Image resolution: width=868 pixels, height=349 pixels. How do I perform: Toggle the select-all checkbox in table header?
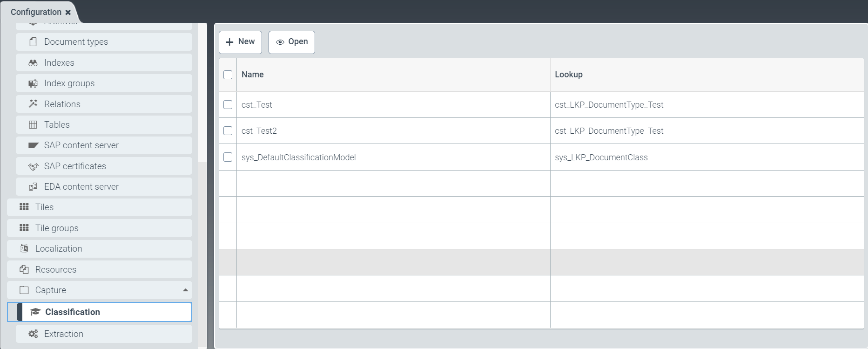point(228,75)
